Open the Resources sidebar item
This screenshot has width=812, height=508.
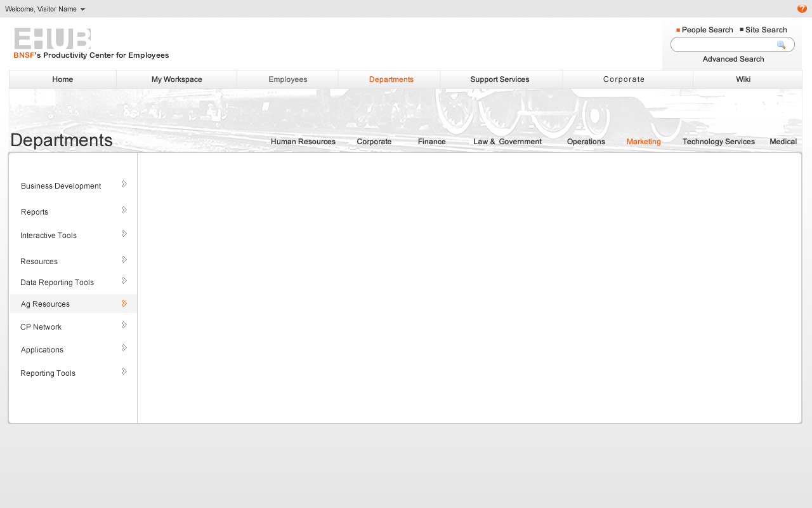pos(39,262)
